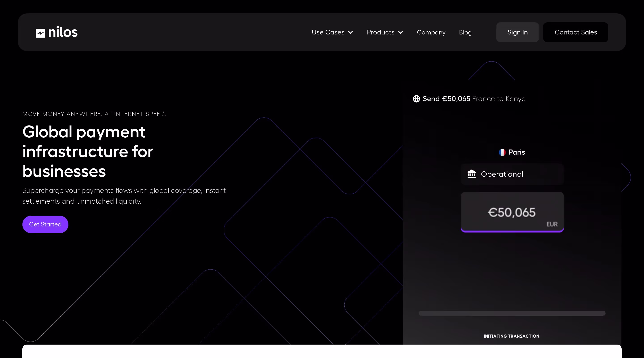Viewport: 644px width, 358px height.
Task: Click the Paris city label
Action: pos(517,152)
